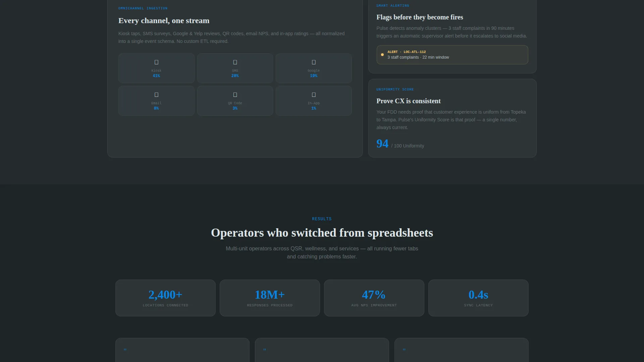Viewport: 644px width, 362px height.
Task: Select the QR Code 3% value
Action: [235, 109]
